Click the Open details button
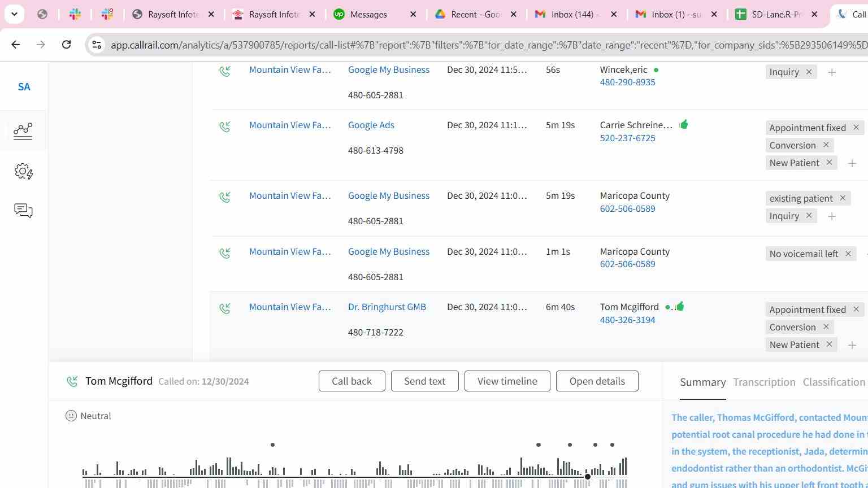868x488 pixels. point(597,381)
